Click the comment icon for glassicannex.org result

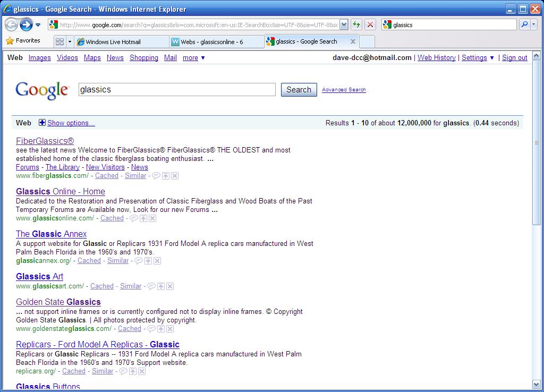[139, 260]
